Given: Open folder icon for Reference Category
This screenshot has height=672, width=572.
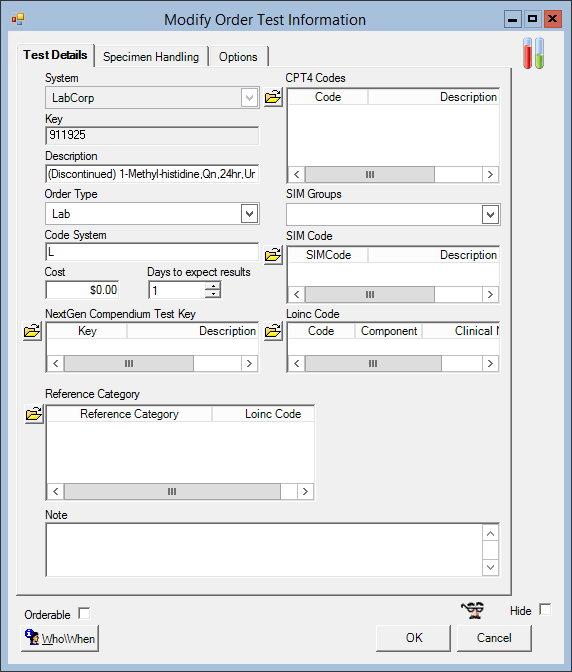Looking at the screenshot, I should [34, 414].
